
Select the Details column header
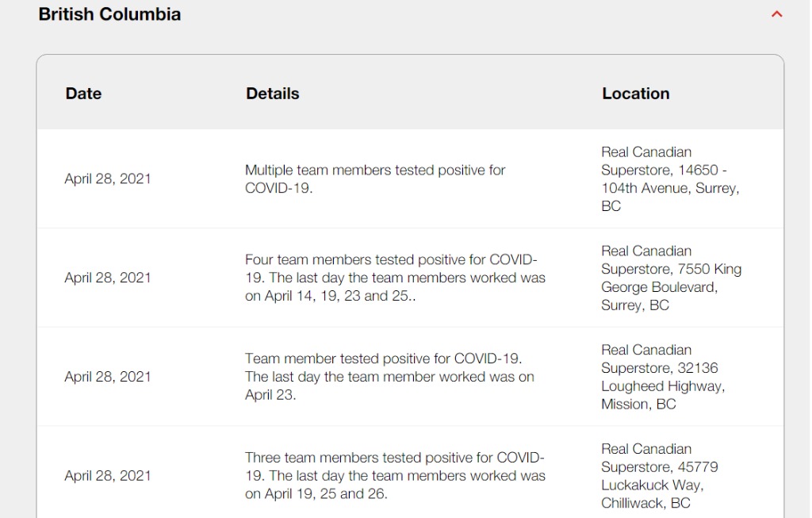click(x=273, y=94)
